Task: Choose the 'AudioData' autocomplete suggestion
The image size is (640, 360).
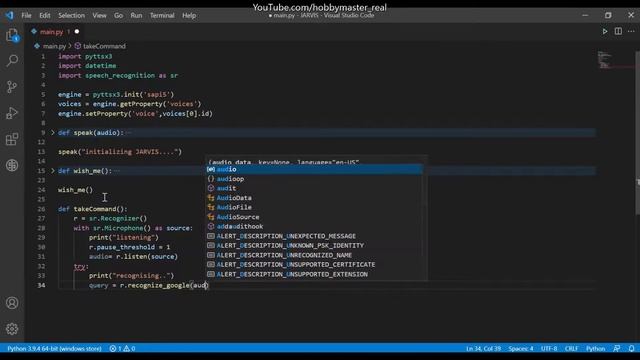Action: [x=314, y=198]
